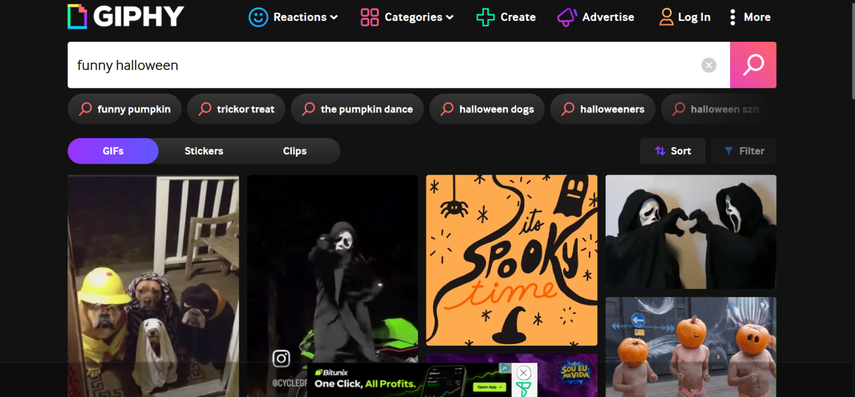The image size is (855, 397).
Task: Open the Filter options button
Action: click(744, 151)
